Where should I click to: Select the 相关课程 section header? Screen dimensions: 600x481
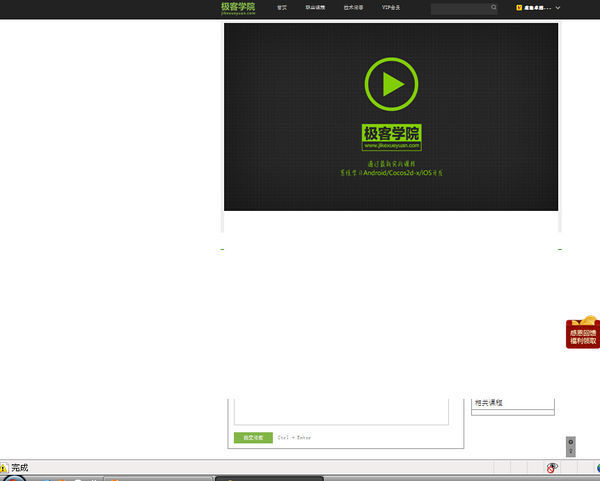pos(489,403)
